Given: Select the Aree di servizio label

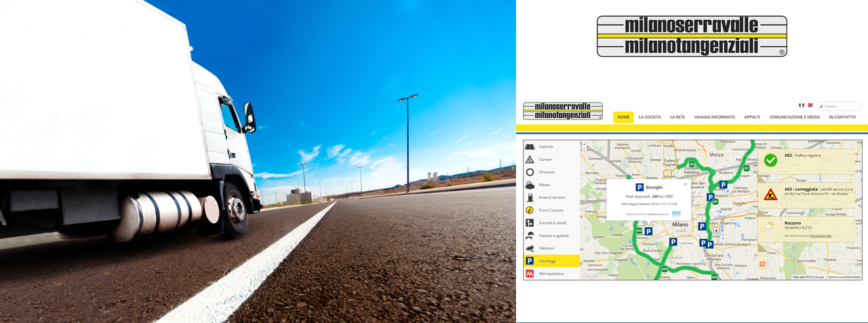Looking at the screenshot, I should (552, 197).
